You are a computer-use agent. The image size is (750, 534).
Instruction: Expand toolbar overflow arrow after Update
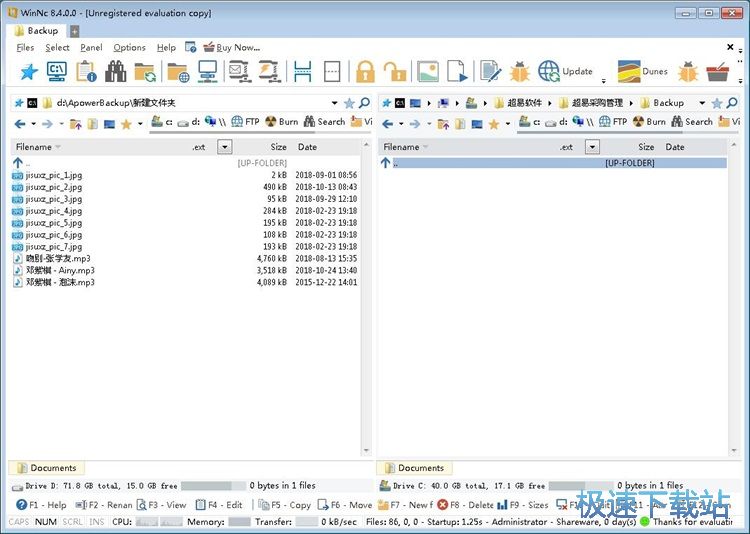(x=604, y=81)
